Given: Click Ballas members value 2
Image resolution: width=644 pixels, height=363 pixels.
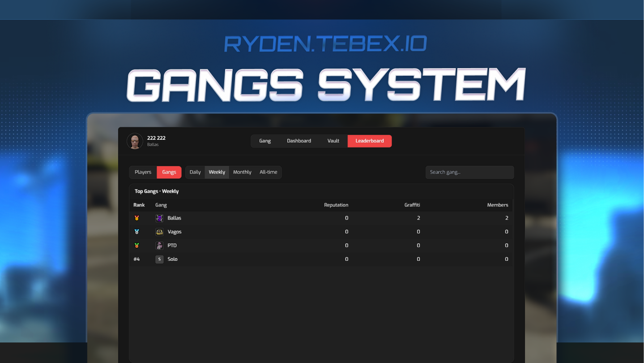Looking at the screenshot, I should (x=507, y=218).
